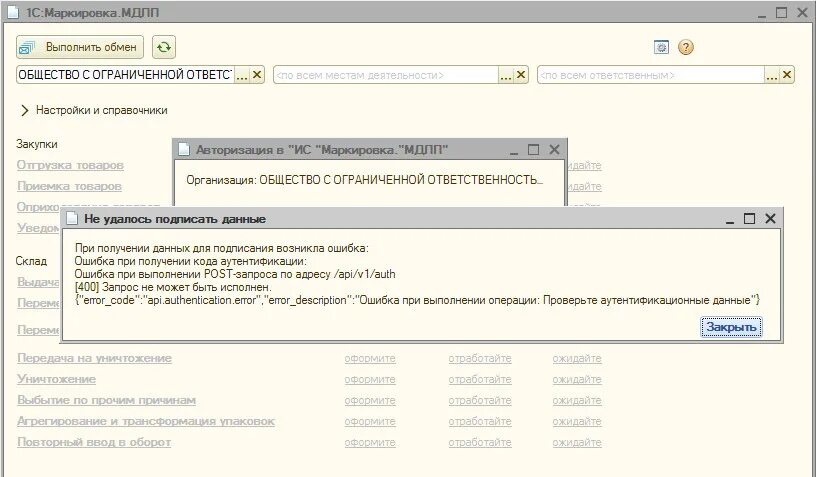The height and width of the screenshot is (477, 816).
Task: Click отработайте in Уничтожение row
Action: 480,379
